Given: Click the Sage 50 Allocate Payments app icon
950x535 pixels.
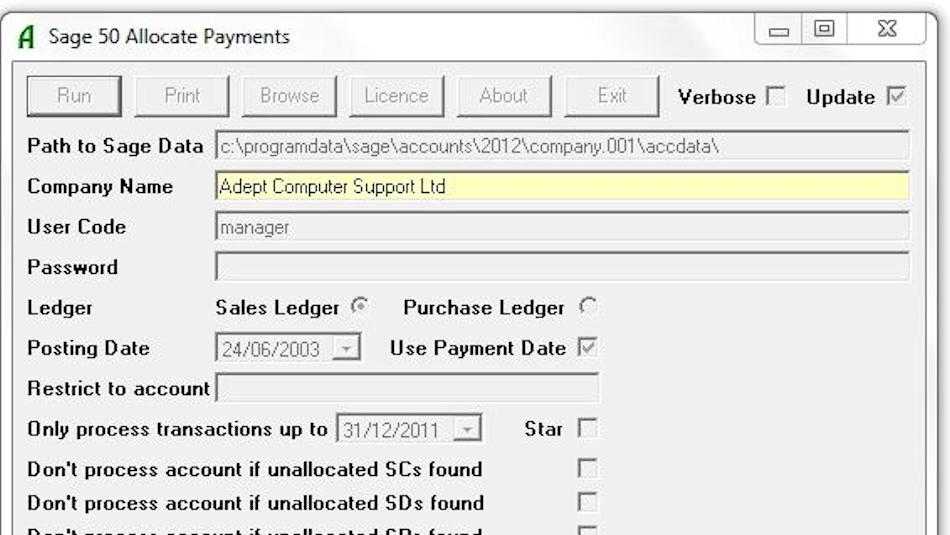Looking at the screenshot, I should coord(26,37).
